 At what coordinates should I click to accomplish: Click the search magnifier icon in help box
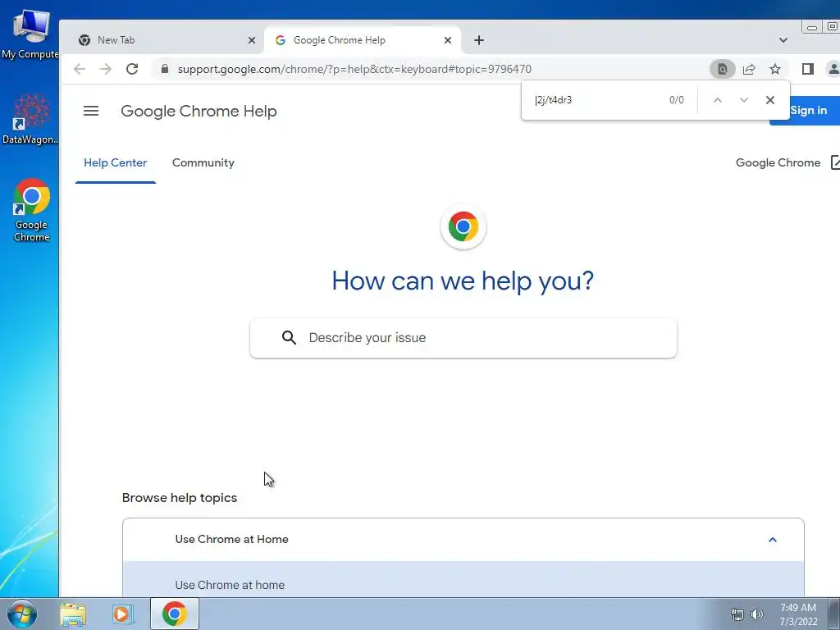tap(289, 337)
